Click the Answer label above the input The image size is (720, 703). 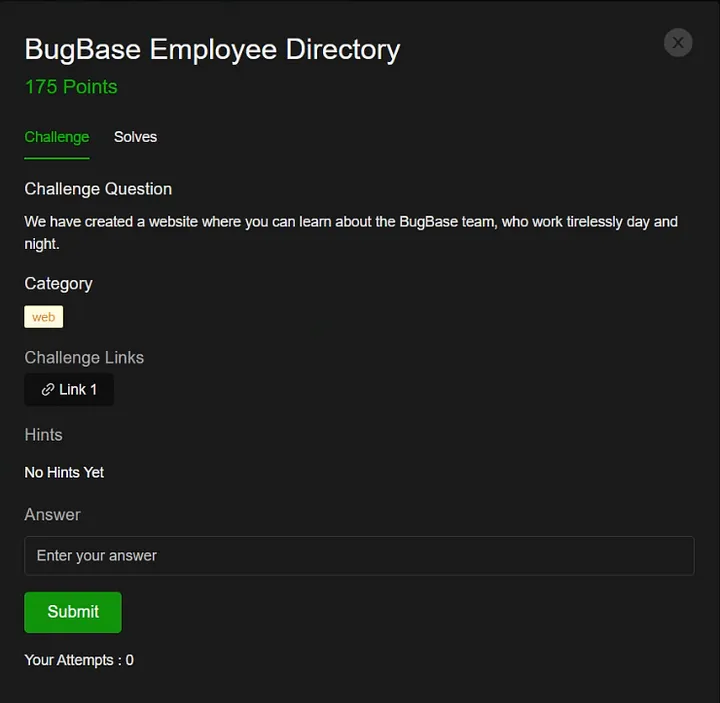(52, 515)
